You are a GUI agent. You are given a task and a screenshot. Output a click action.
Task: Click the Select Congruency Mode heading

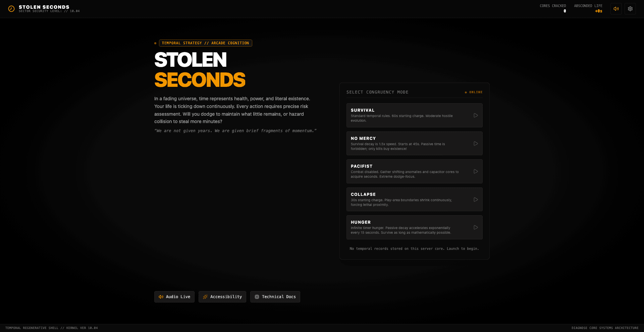377,92
